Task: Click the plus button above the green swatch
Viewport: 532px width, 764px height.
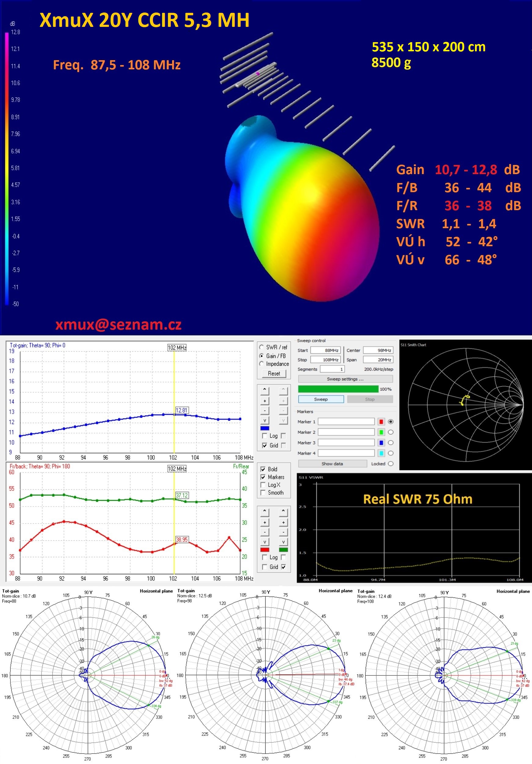Action: 283,522
